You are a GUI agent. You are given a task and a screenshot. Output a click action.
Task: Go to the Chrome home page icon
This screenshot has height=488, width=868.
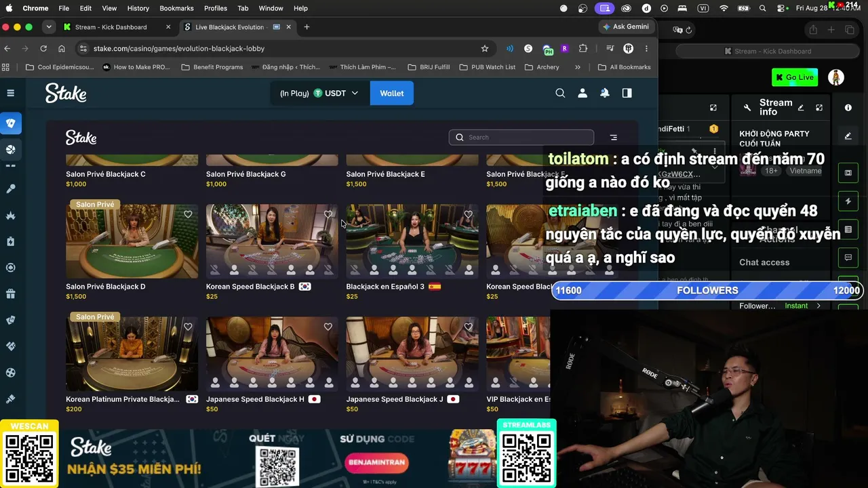click(x=62, y=49)
